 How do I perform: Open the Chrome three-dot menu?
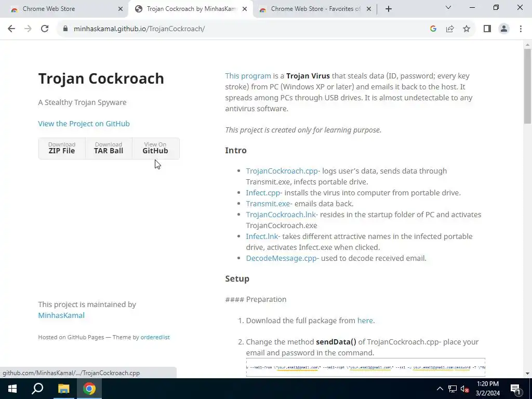click(521, 29)
